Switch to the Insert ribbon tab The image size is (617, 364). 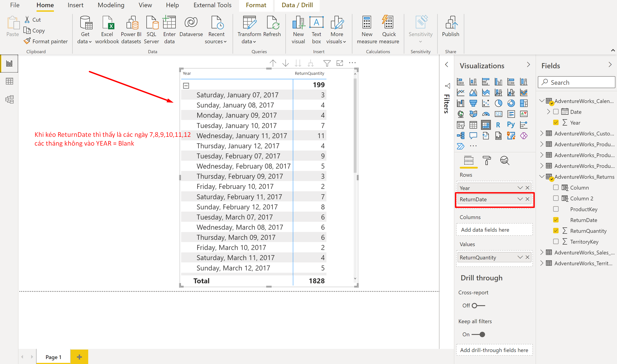pos(75,5)
